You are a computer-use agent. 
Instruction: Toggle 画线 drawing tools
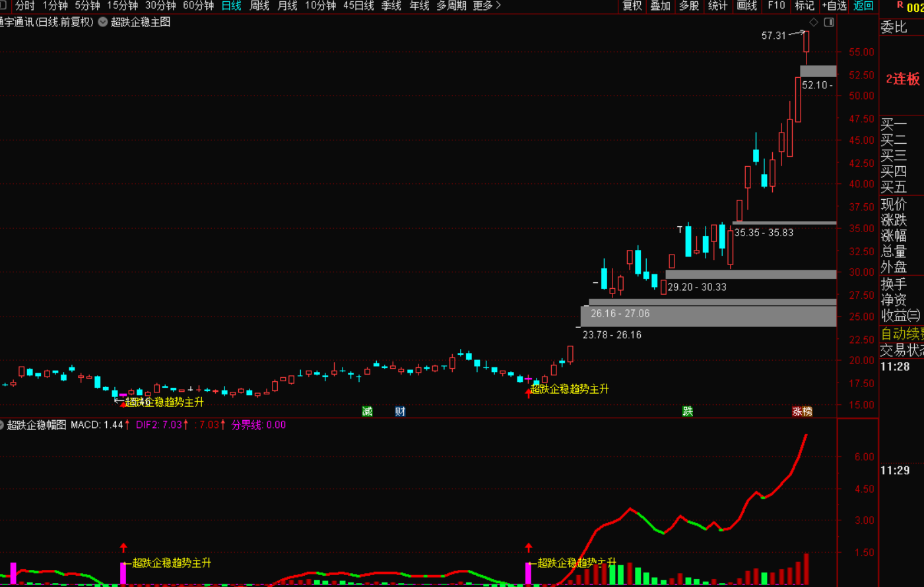point(746,6)
